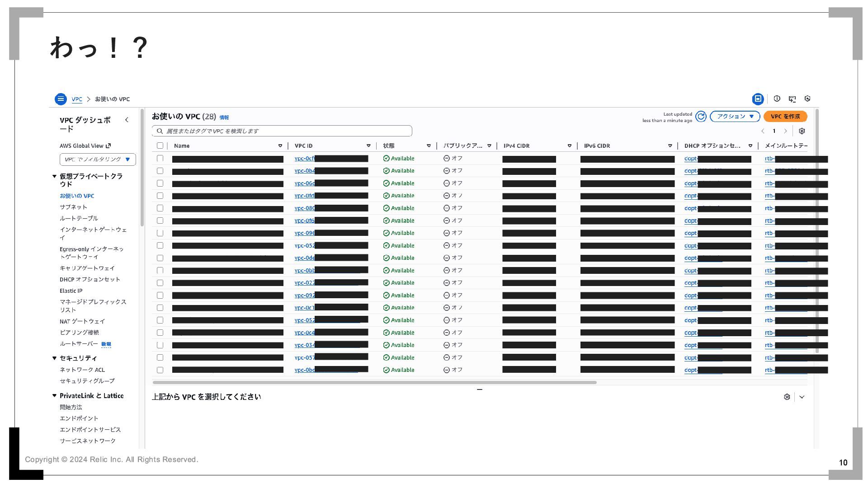Open the アクション dropdown menu

(735, 117)
